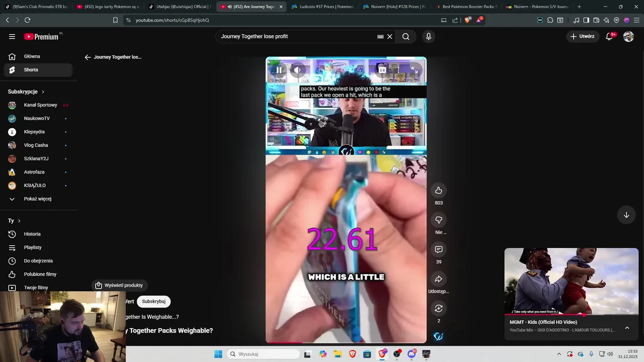Image resolution: width=644 pixels, height=362 pixels.
Task: Open the sound source icon below Remix
Action: (439, 336)
